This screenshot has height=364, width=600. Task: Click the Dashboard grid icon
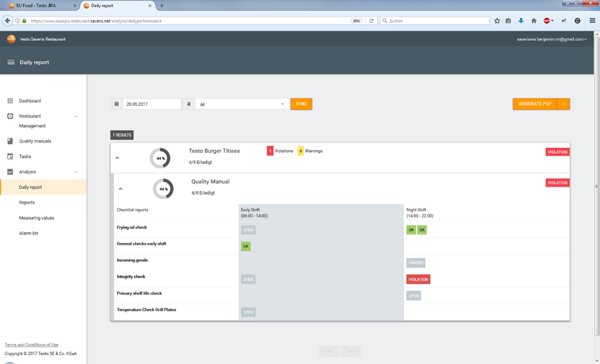tap(10, 101)
